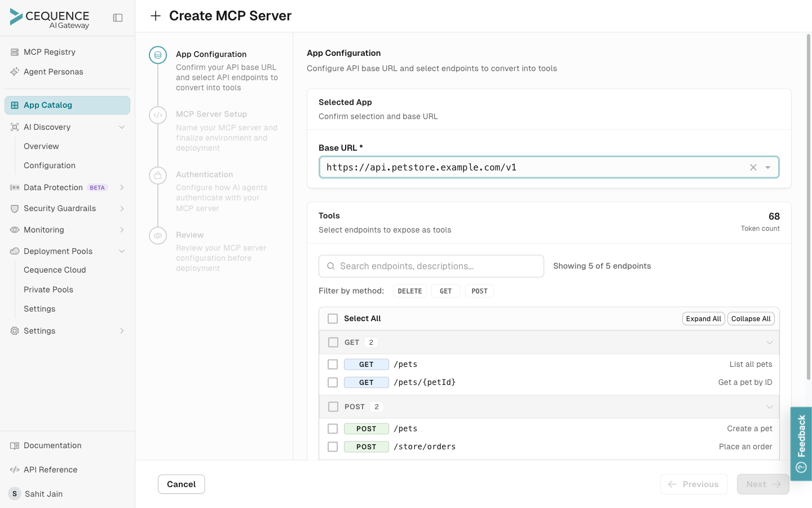The image size is (812, 508).
Task: Click the Collapse All button
Action: pyautogui.click(x=751, y=319)
